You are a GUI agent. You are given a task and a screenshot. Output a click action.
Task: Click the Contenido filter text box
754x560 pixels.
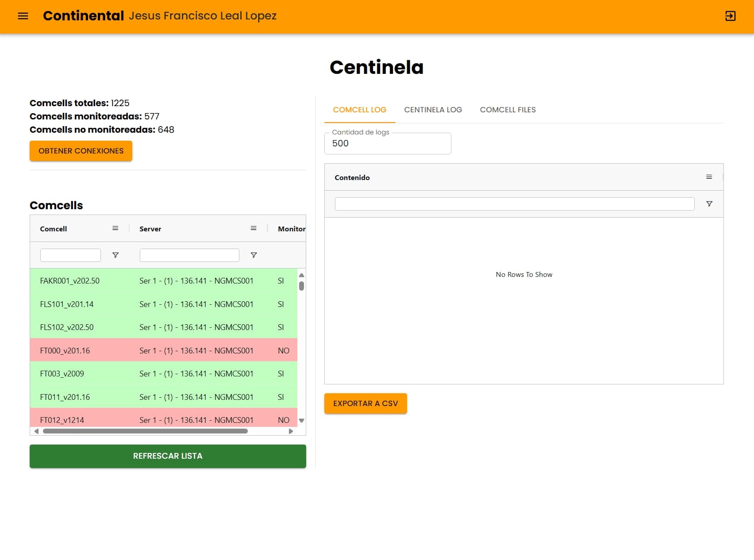(x=514, y=204)
